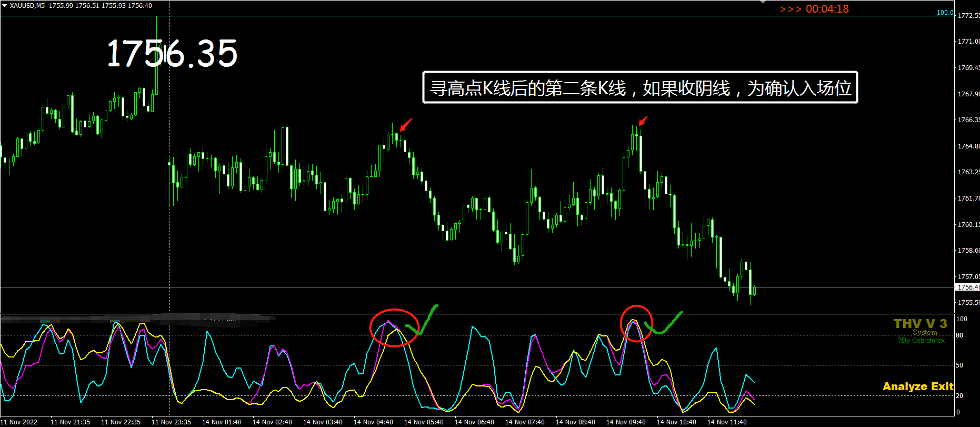Click the 1771.00 price scale label
This screenshot has height=427, width=980.
pyautogui.click(x=968, y=42)
